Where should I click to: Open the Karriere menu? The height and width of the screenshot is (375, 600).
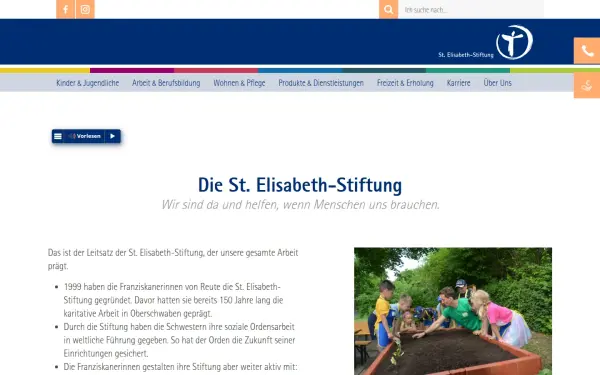pos(458,83)
